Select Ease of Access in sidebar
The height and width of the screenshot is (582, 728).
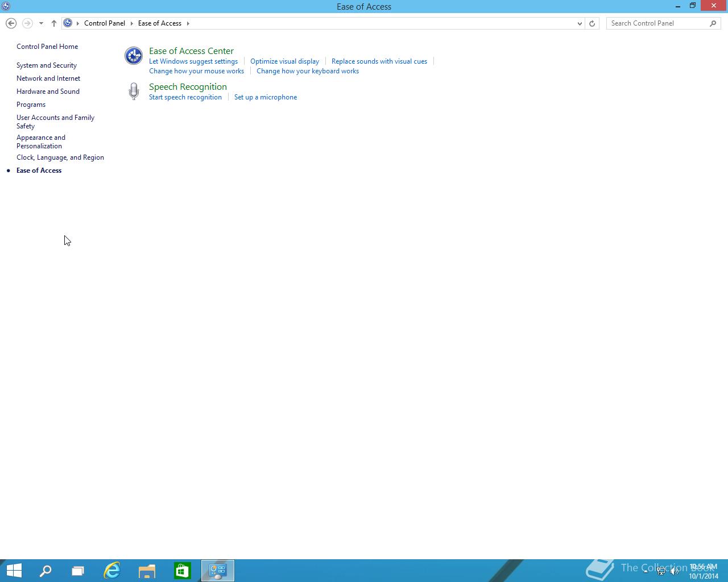coord(39,171)
